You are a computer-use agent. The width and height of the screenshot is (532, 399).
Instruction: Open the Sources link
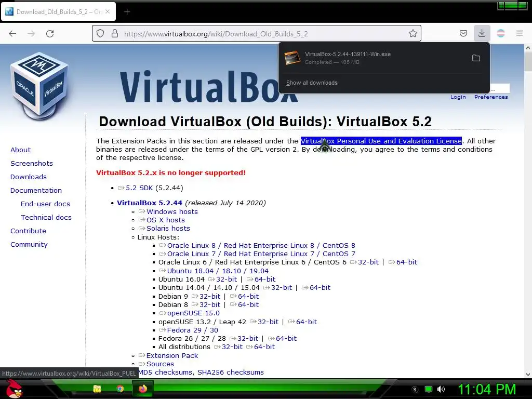coord(160,364)
